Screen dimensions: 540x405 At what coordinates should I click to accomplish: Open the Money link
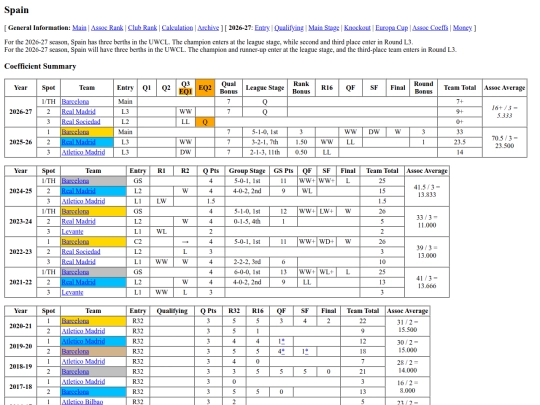click(462, 28)
